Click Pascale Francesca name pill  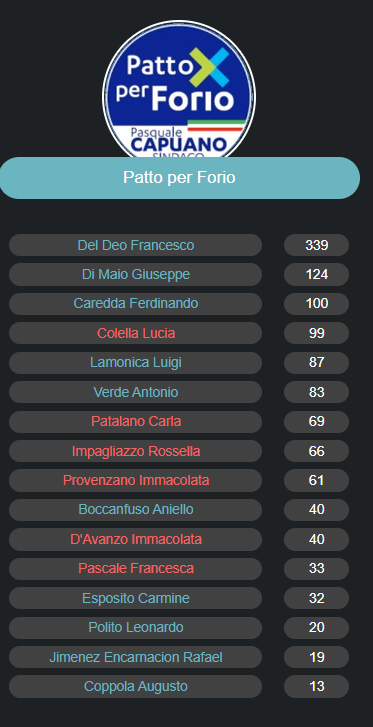(x=135, y=568)
